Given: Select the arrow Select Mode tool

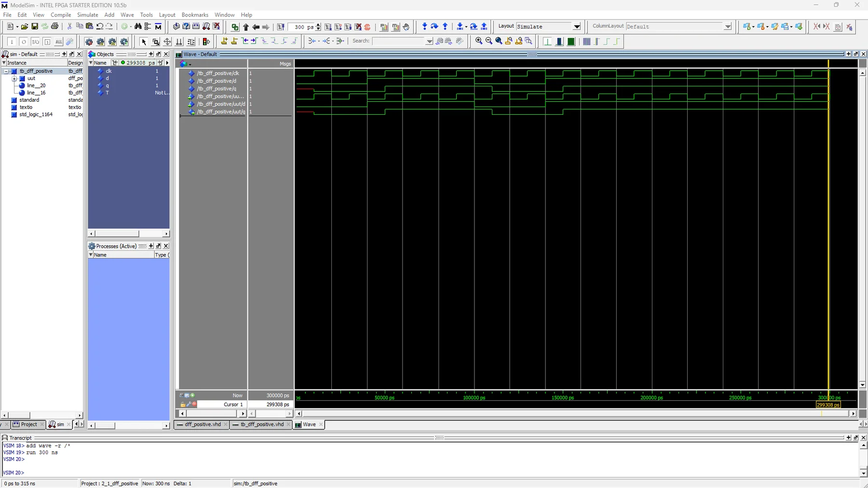Looking at the screenshot, I should (144, 41).
